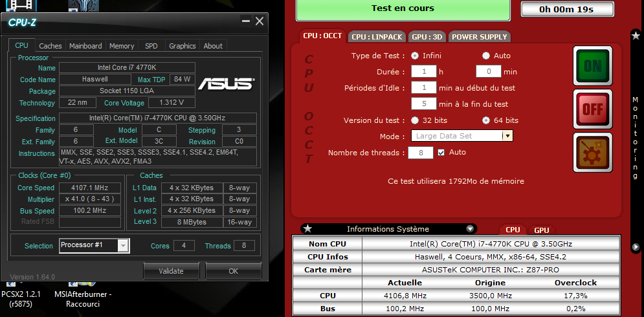
Task: Click the Core Voltage value 1.312 V
Action: tap(172, 103)
